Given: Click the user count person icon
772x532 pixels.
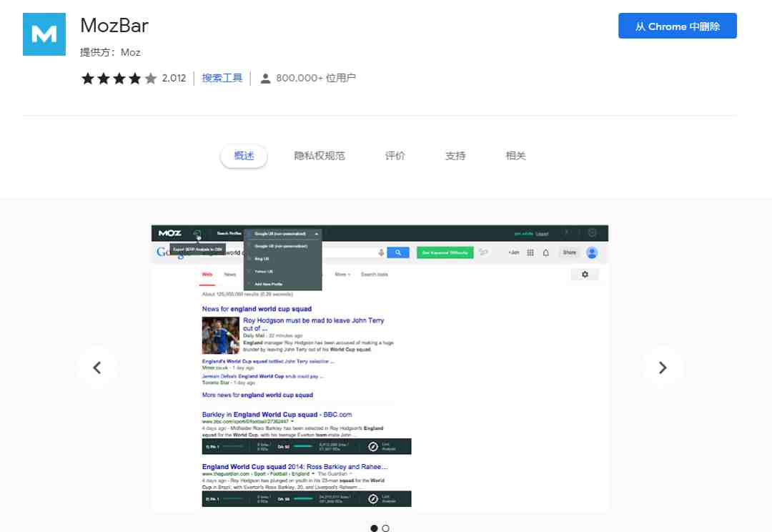Looking at the screenshot, I should (x=265, y=79).
